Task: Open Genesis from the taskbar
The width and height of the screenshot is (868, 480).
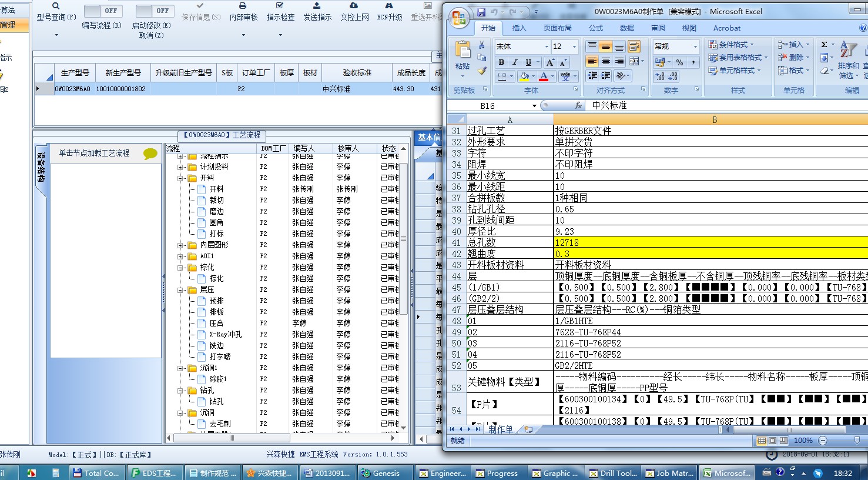Action: click(386, 473)
